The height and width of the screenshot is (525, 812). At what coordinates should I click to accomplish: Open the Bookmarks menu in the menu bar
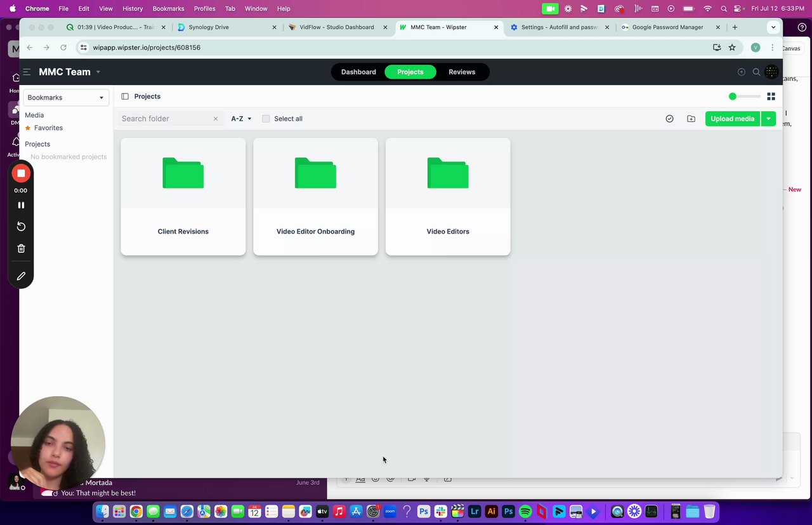point(168,9)
